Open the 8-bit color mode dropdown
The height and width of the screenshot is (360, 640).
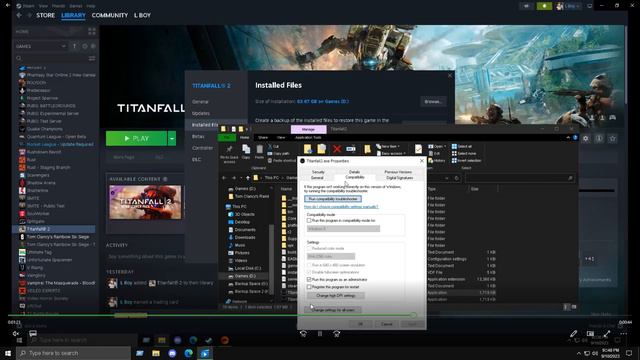(331, 256)
